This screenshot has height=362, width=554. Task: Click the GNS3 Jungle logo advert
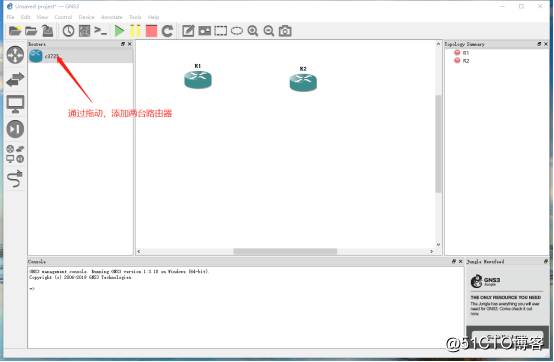485,281
